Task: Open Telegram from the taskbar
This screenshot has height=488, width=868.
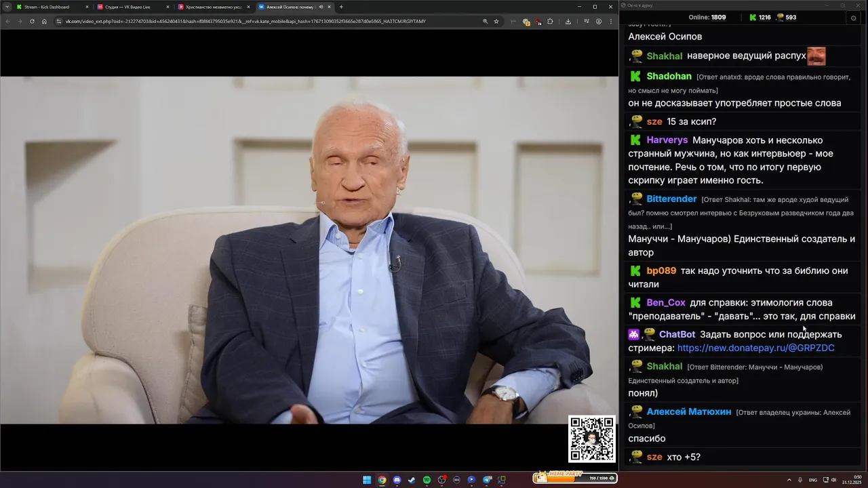Action: pyautogui.click(x=486, y=480)
